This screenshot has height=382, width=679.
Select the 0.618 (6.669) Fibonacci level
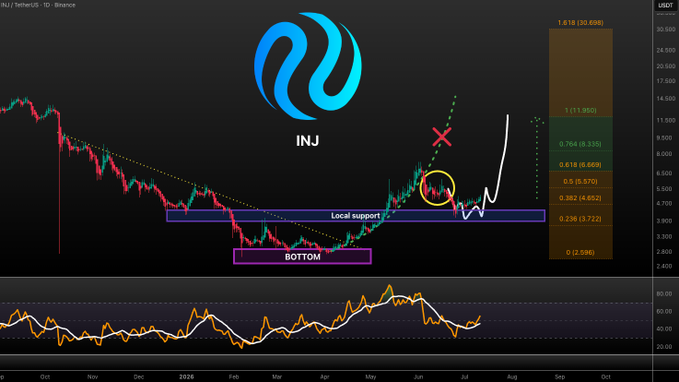pos(580,165)
